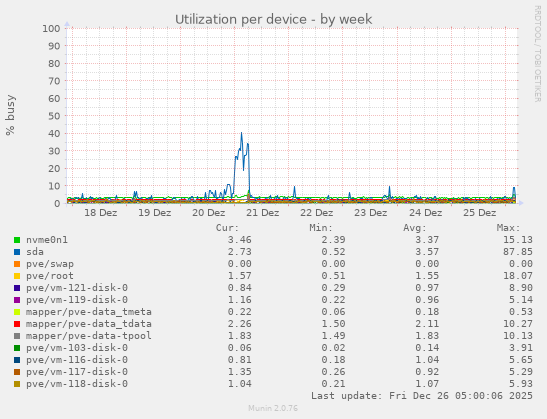Click the red pve-data_tdata legend swatch
The image size is (547, 419).
(x=17, y=324)
